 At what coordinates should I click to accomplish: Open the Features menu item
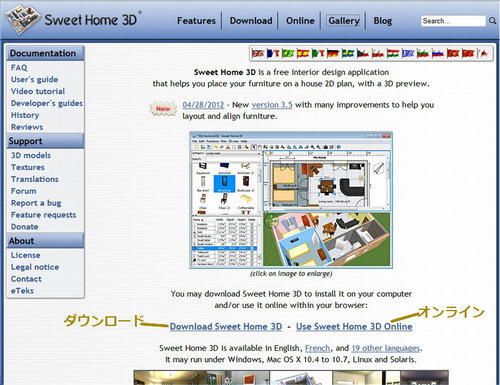196,21
